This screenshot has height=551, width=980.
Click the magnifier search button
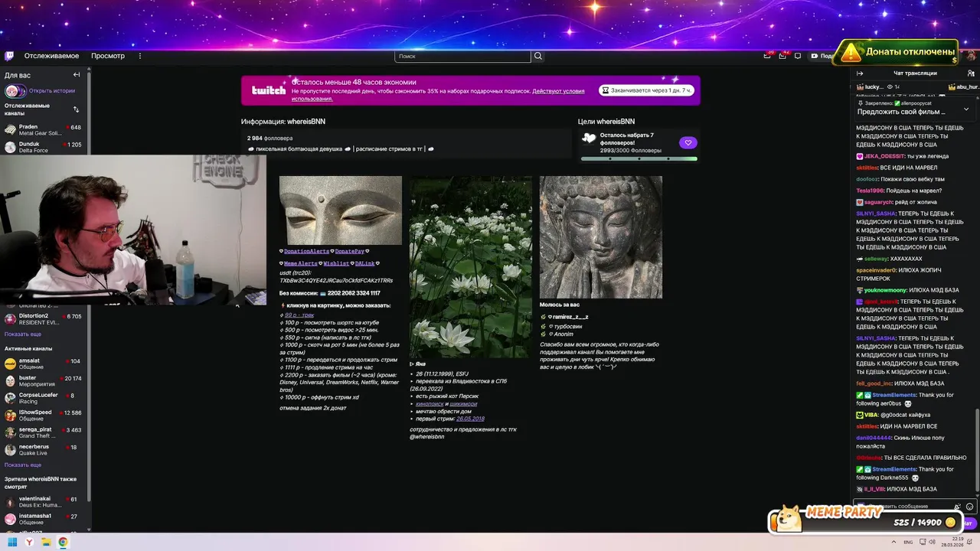pyautogui.click(x=538, y=56)
